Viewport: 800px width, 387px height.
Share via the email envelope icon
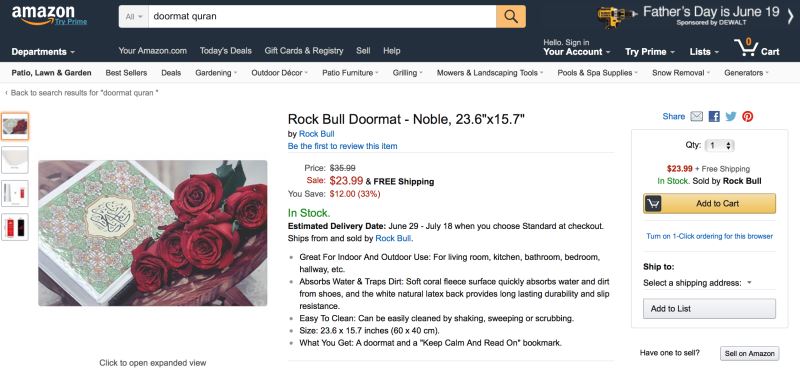coord(696,117)
